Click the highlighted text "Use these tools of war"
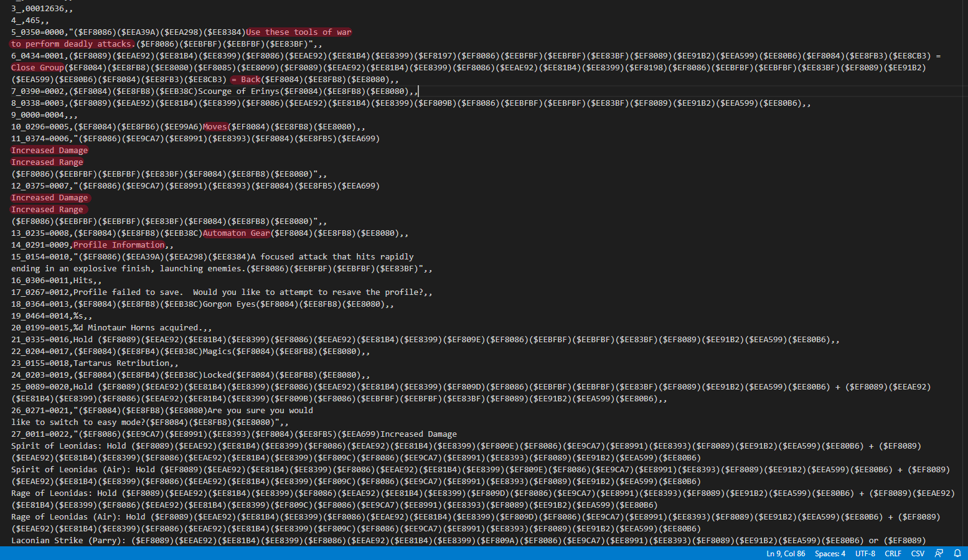Viewport: 968px width, 560px height. pyautogui.click(x=299, y=32)
